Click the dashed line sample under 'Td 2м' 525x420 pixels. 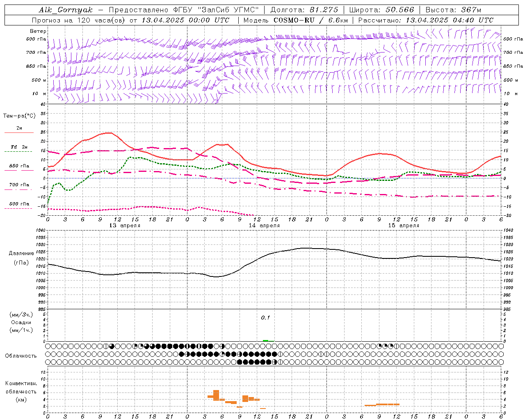[19, 152]
